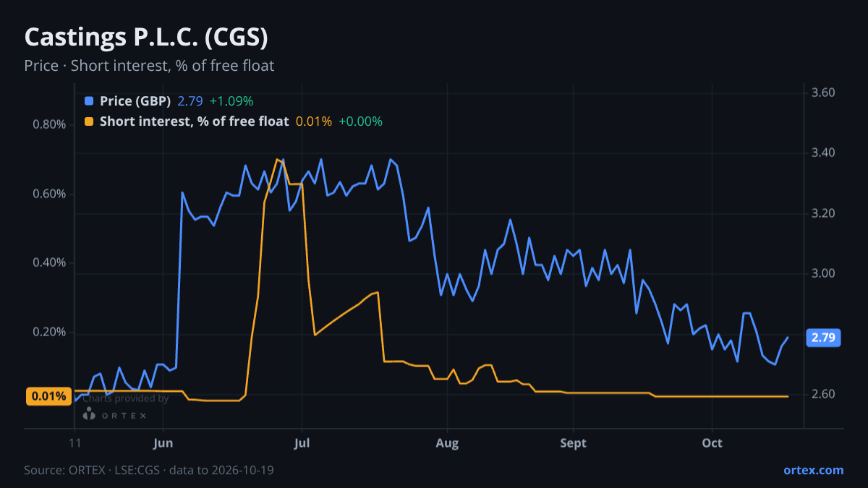Click the orange Short interest legend swatch
Image resolution: width=868 pixels, height=488 pixels.
pos(89,121)
